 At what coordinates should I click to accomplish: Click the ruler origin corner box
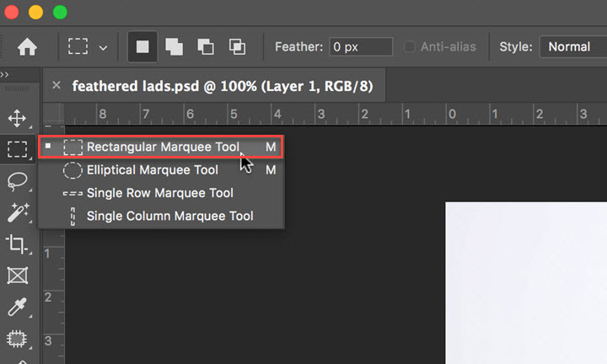point(53,114)
